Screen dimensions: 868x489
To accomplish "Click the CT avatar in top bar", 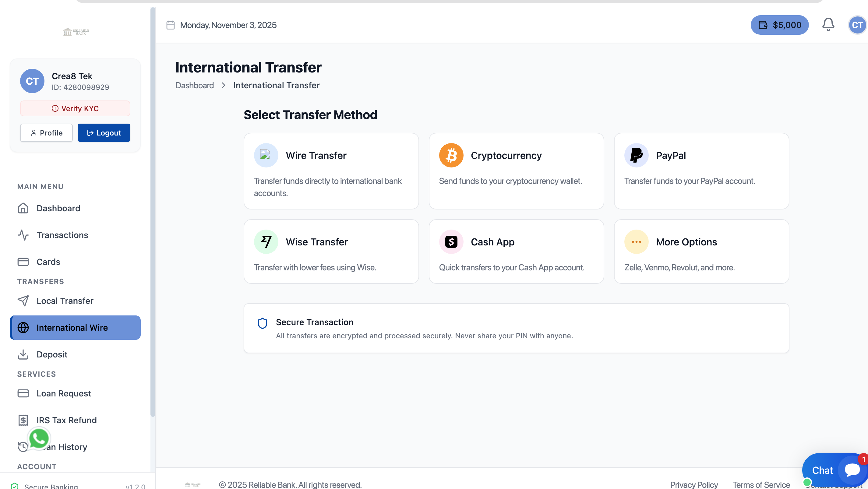I will (x=857, y=25).
